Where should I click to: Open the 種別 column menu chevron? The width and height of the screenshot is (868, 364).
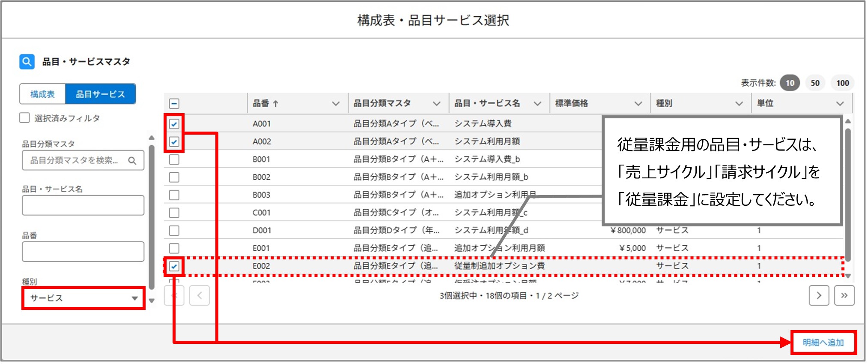(739, 104)
